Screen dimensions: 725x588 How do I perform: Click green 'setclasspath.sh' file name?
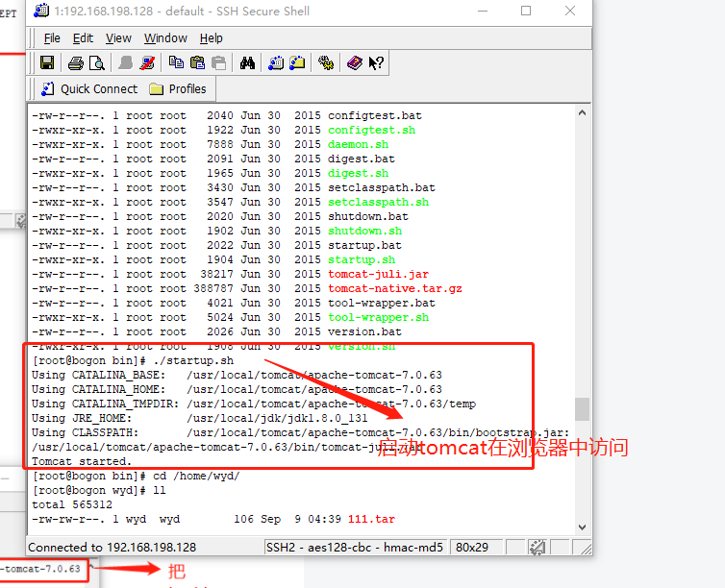pos(378,202)
